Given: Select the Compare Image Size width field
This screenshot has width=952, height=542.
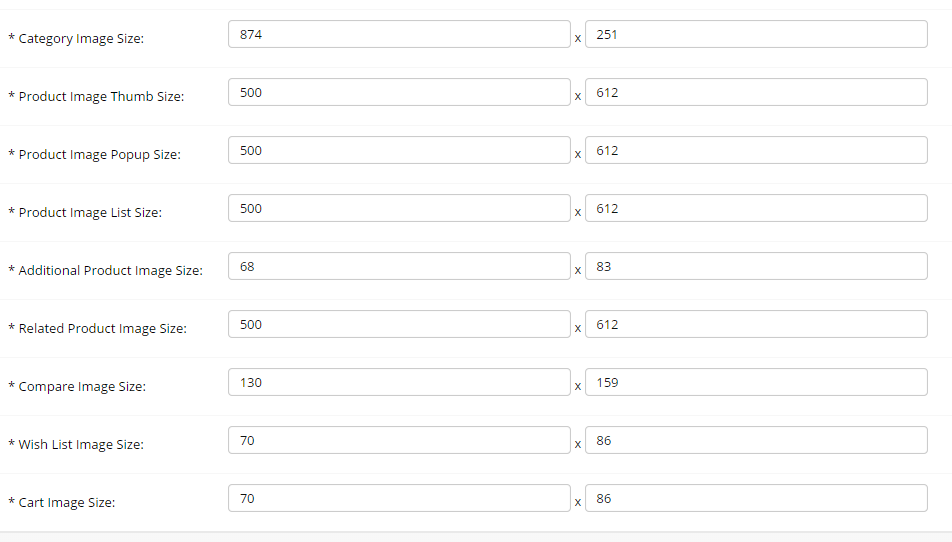Looking at the screenshot, I should coord(399,383).
